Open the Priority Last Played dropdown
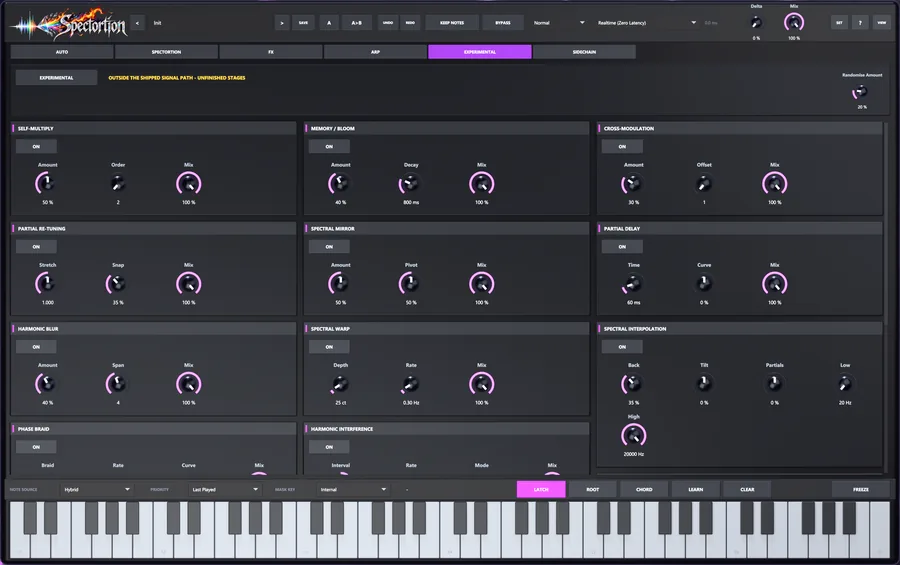This screenshot has height=565, width=900. click(224, 489)
